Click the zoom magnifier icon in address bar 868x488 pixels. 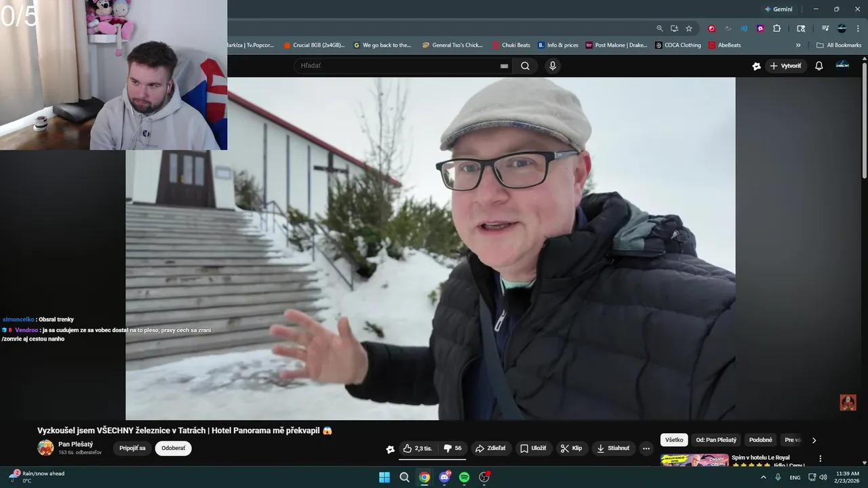pos(660,28)
